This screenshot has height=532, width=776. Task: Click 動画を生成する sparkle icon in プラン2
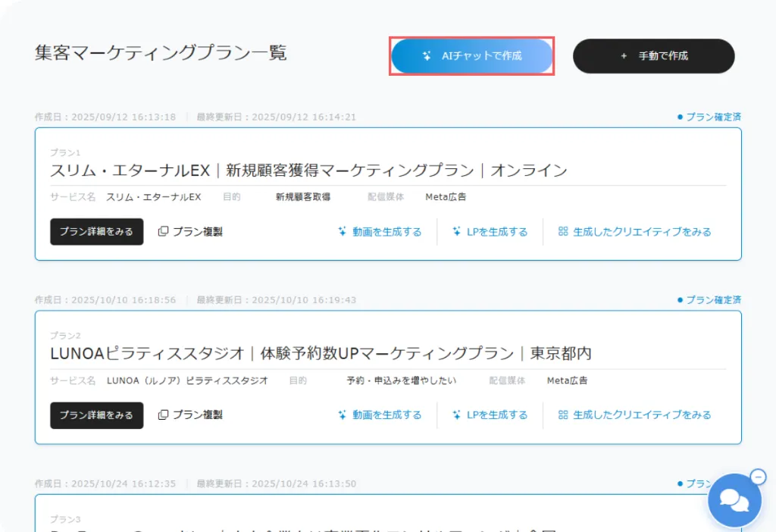[343, 415]
